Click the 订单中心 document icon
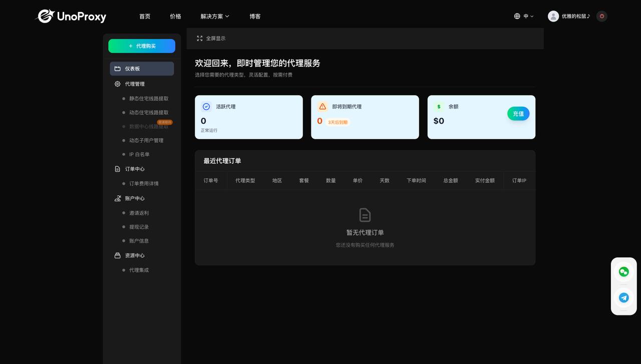641x364 pixels. (118, 169)
